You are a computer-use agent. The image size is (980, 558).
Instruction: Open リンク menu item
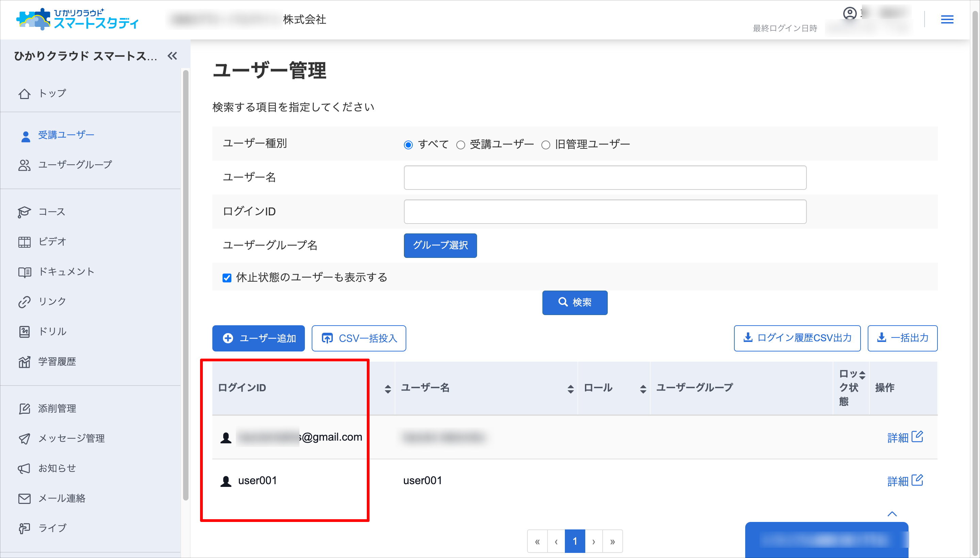coord(52,301)
